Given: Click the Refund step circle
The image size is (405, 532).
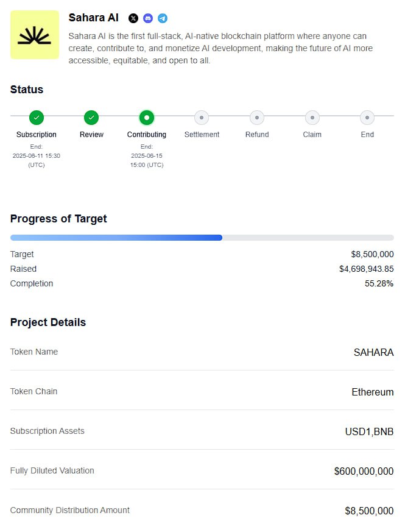Looking at the screenshot, I should tap(257, 118).
